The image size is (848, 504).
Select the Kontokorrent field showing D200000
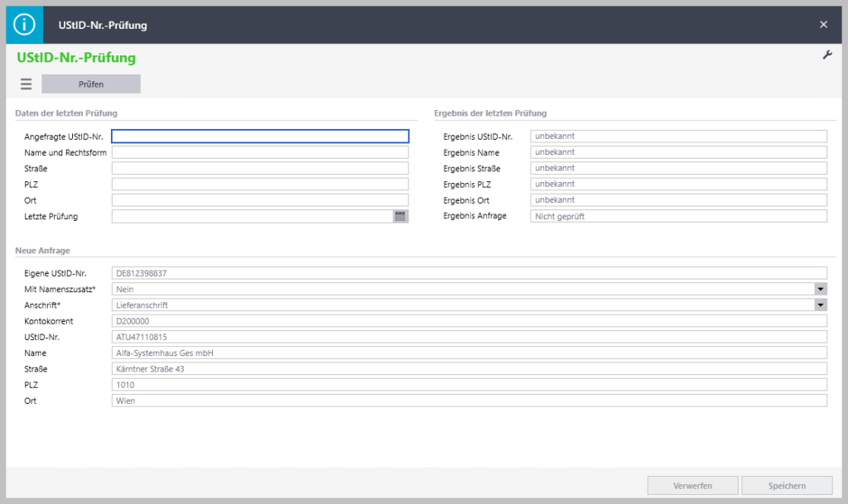click(x=469, y=320)
